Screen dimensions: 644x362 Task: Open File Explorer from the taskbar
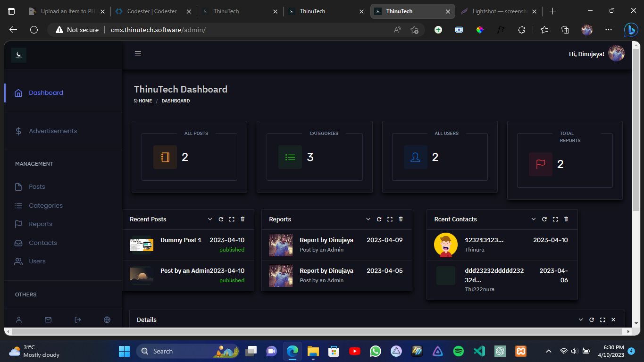point(313,351)
